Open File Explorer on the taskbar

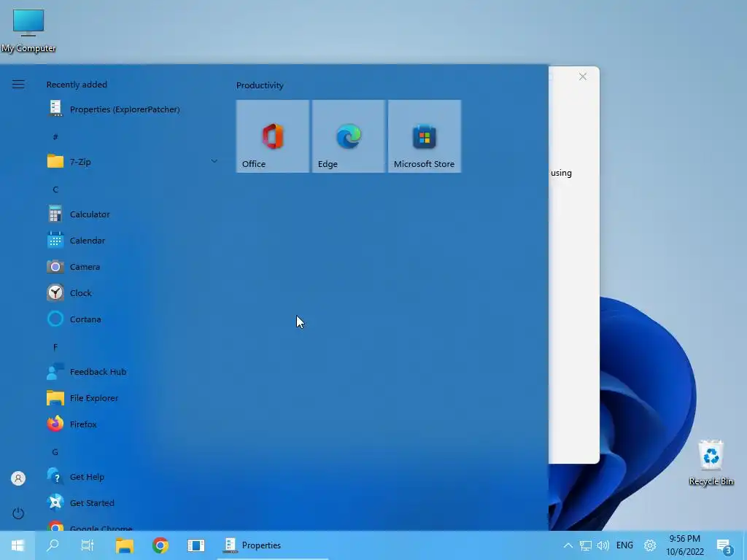coord(124,545)
